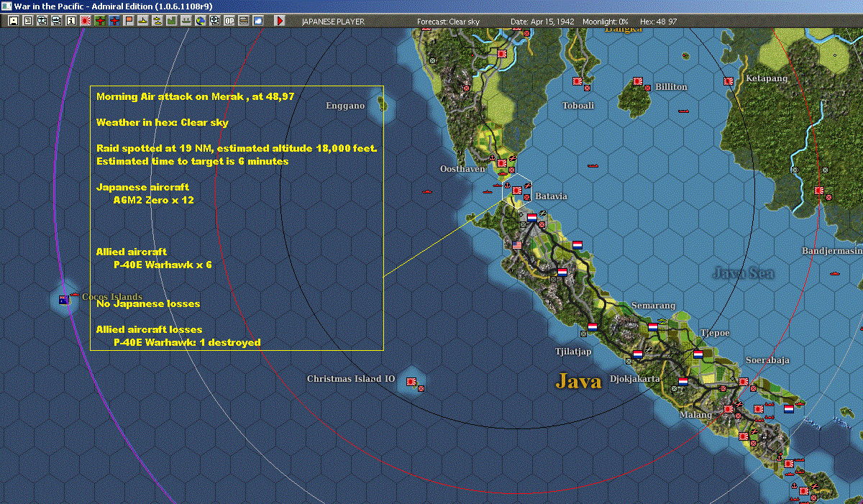Image resolution: width=863 pixels, height=504 pixels.
Task: Click the Enggano island label
Action: click(x=345, y=106)
